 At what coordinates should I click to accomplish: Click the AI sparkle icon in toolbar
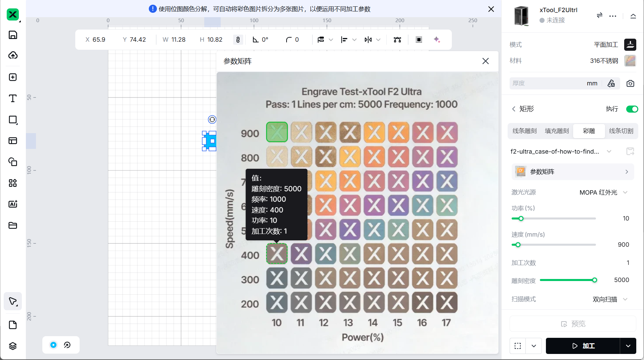(437, 40)
